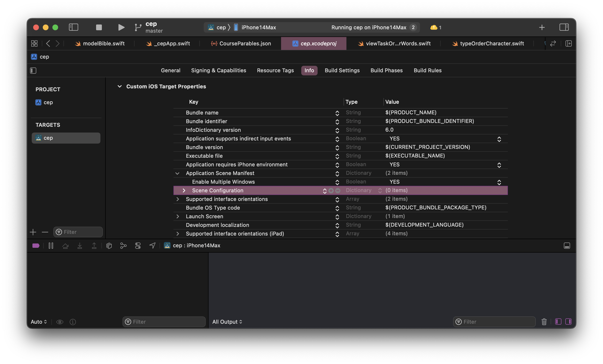Click the console Filter field
The image size is (603, 364).
click(494, 322)
